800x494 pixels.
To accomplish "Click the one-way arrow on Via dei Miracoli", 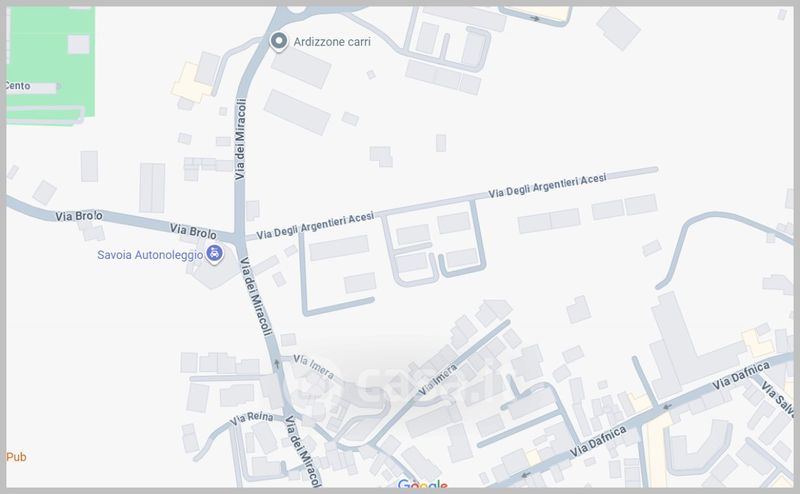I will click(x=277, y=364).
